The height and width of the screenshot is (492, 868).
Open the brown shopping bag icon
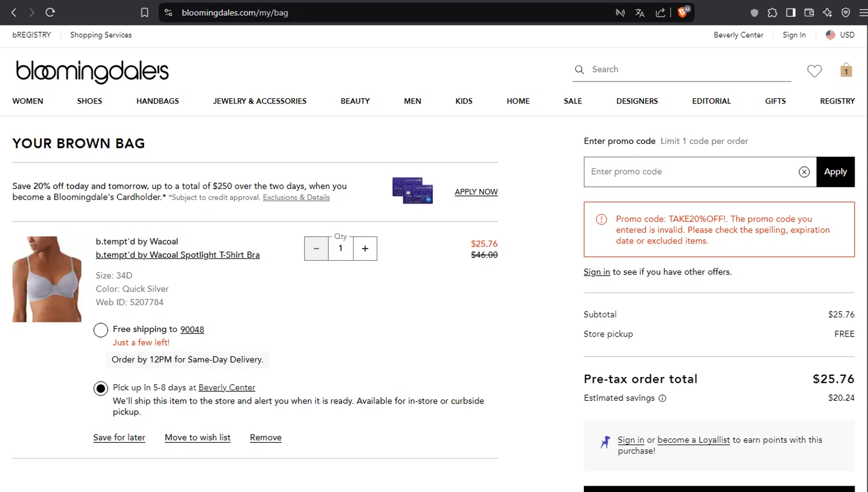coord(846,70)
